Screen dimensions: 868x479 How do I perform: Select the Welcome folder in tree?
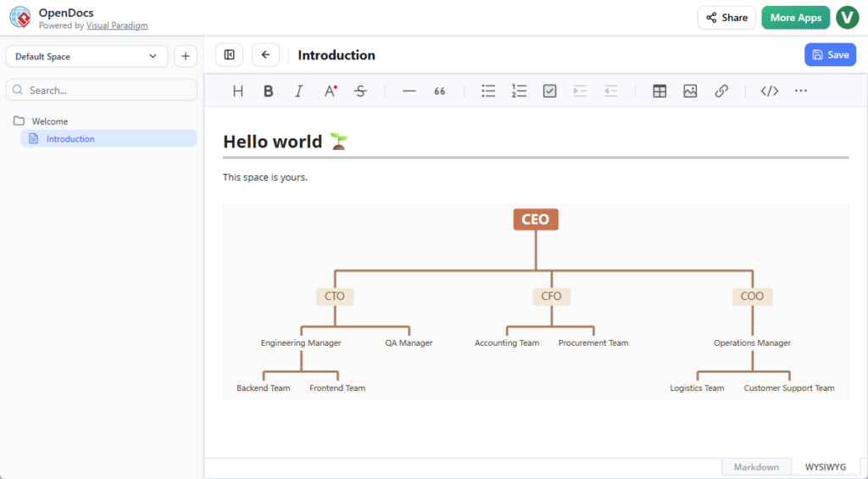(x=49, y=121)
